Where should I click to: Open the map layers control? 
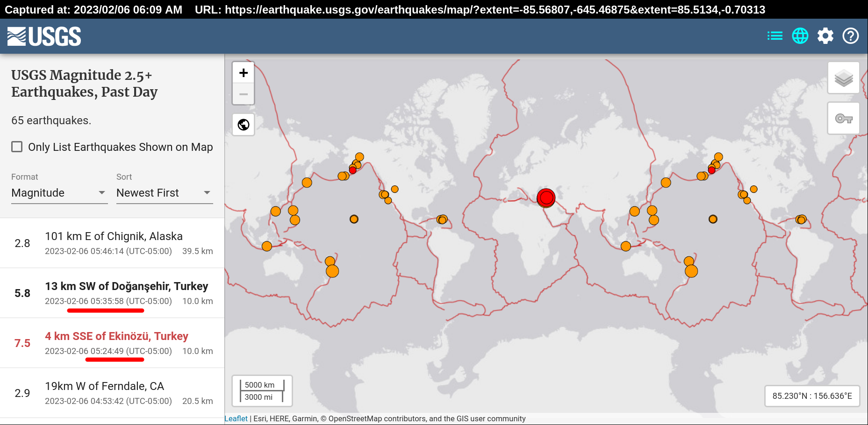[x=844, y=78]
